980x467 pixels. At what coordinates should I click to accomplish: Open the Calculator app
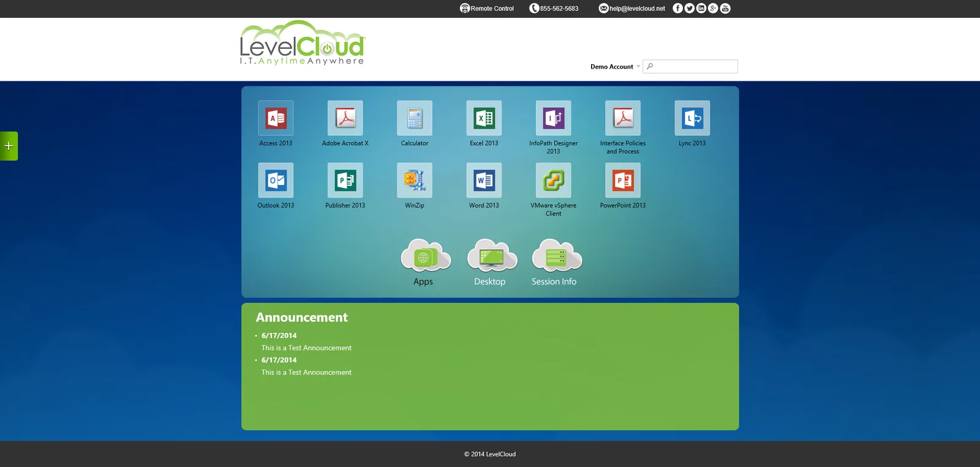pyautogui.click(x=415, y=118)
